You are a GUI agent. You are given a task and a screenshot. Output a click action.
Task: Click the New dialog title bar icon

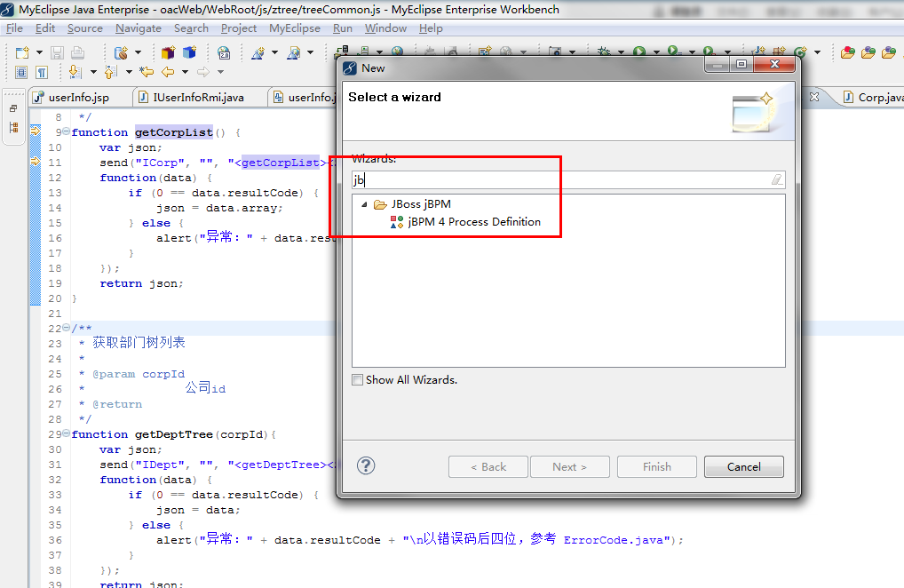pos(349,68)
